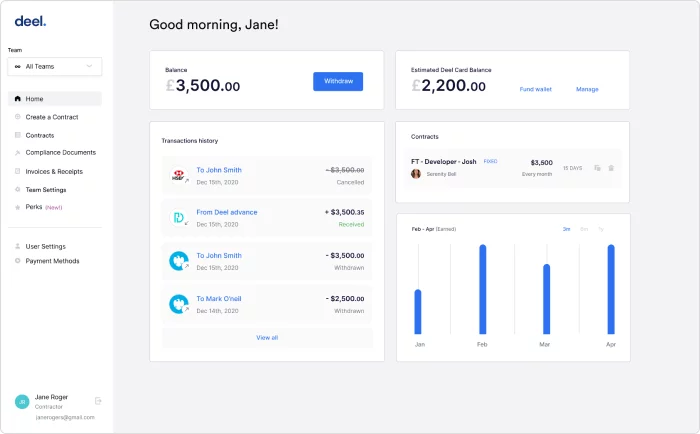The width and height of the screenshot is (700, 434).
Task: Click the janerogers@gmail.com email text
Action: (65, 417)
